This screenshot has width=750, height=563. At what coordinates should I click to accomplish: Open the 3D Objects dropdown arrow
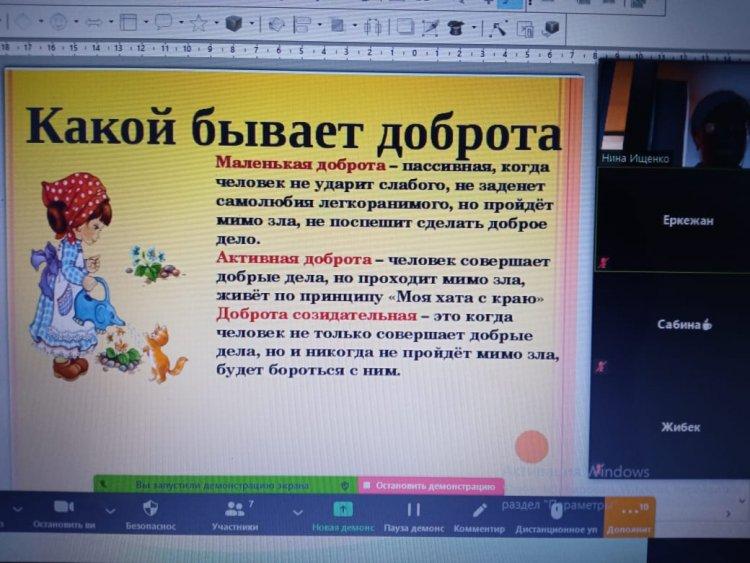(252, 23)
